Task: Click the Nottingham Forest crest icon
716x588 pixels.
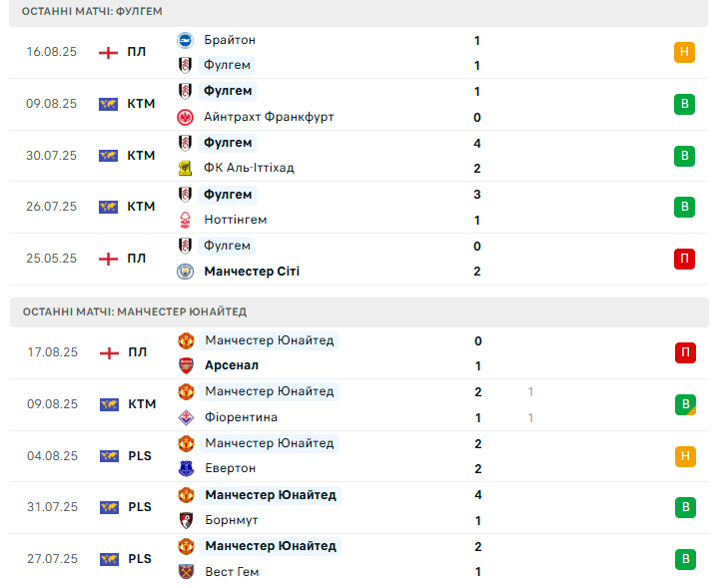Action: point(185,220)
